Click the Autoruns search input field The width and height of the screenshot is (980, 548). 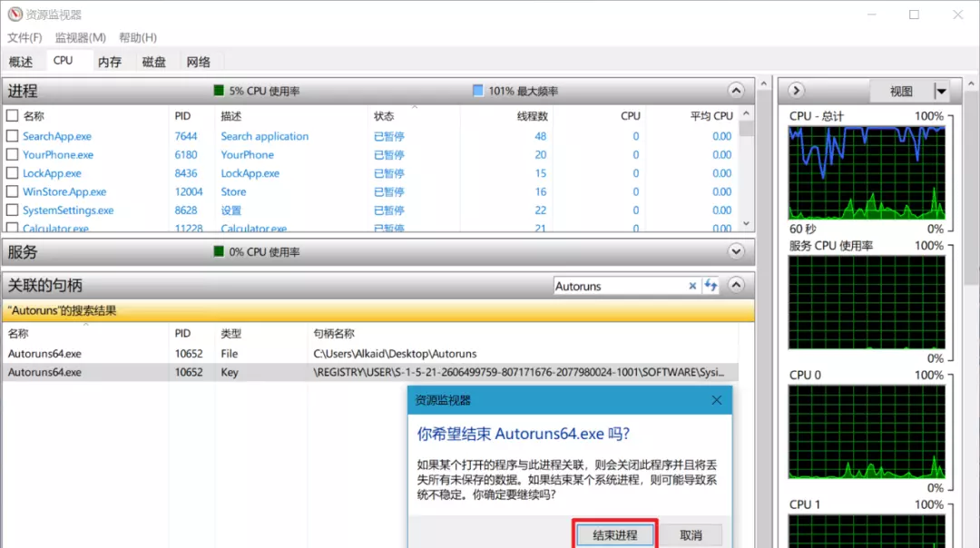[x=620, y=286]
